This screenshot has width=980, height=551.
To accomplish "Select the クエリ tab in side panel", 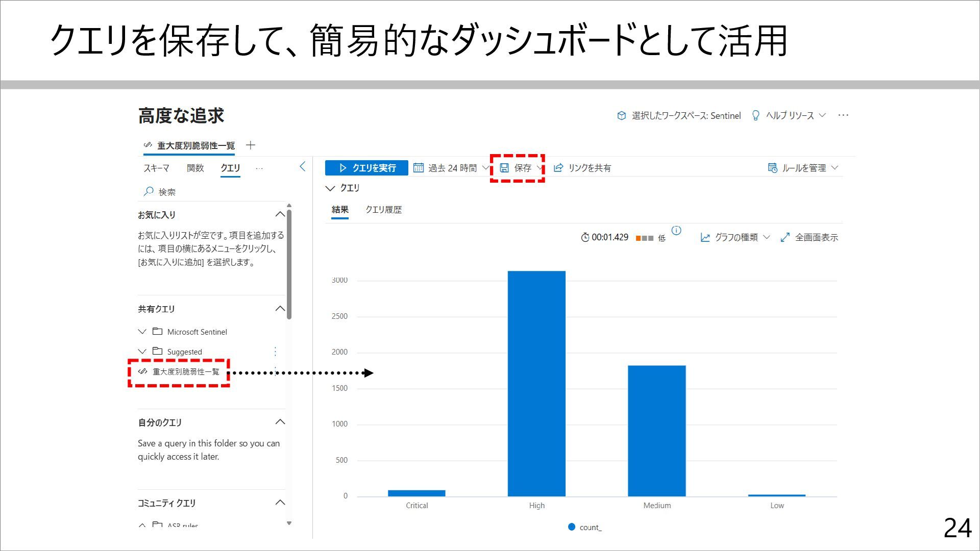I will (230, 168).
